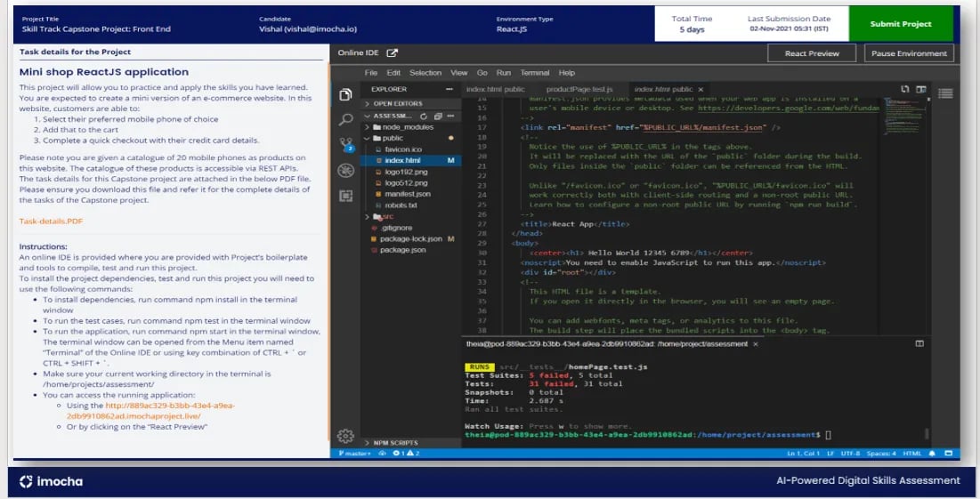This screenshot has height=499, width=980.
Task: Click the eye watch icon in status bar
Action: click(383, 454)
